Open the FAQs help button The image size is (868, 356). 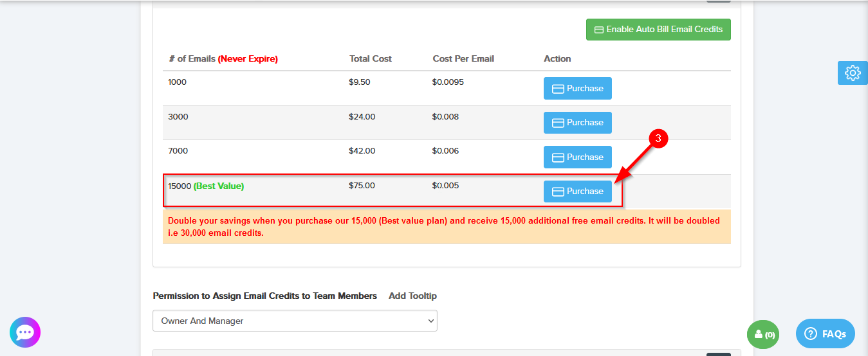pyautogui.click(x=825, y=334)
